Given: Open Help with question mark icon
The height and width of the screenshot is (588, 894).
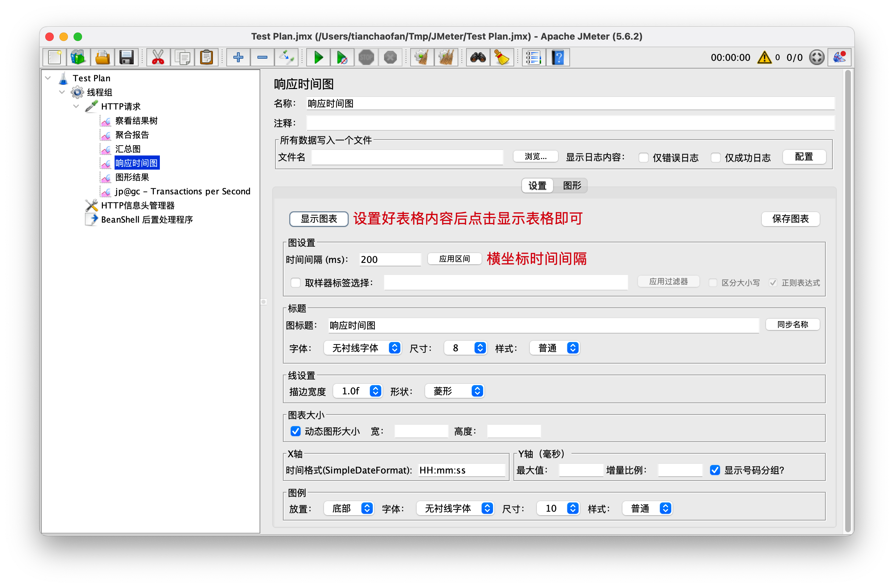Looking at the screenshot, I should click(558, 57).
